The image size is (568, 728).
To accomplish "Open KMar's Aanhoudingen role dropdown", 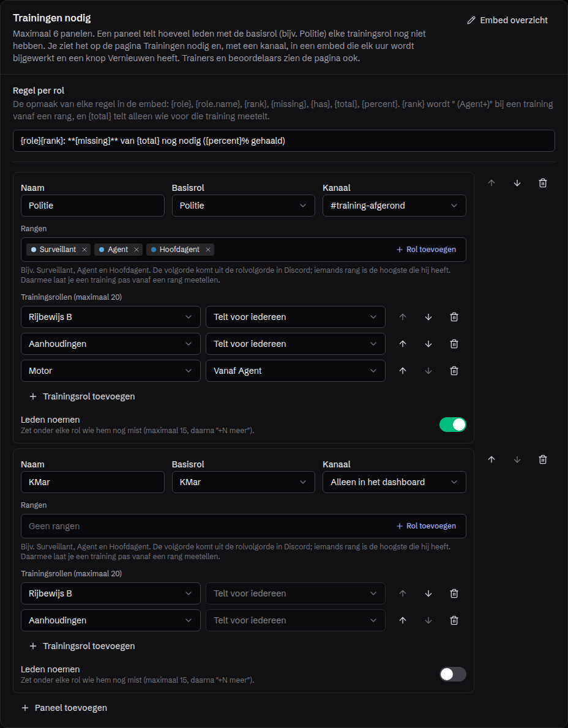I will (111, 620).
